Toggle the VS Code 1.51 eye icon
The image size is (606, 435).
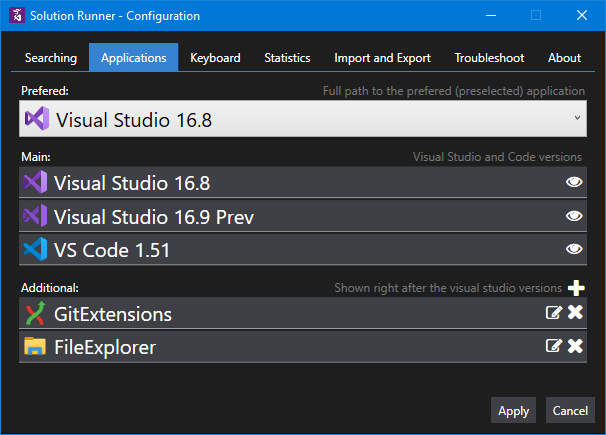574,249
